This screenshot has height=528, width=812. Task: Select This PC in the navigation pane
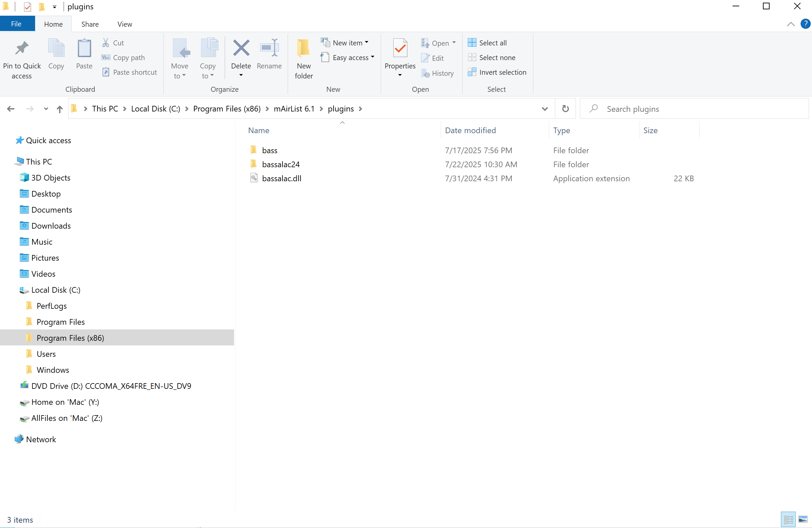click(x=39, y=161)
